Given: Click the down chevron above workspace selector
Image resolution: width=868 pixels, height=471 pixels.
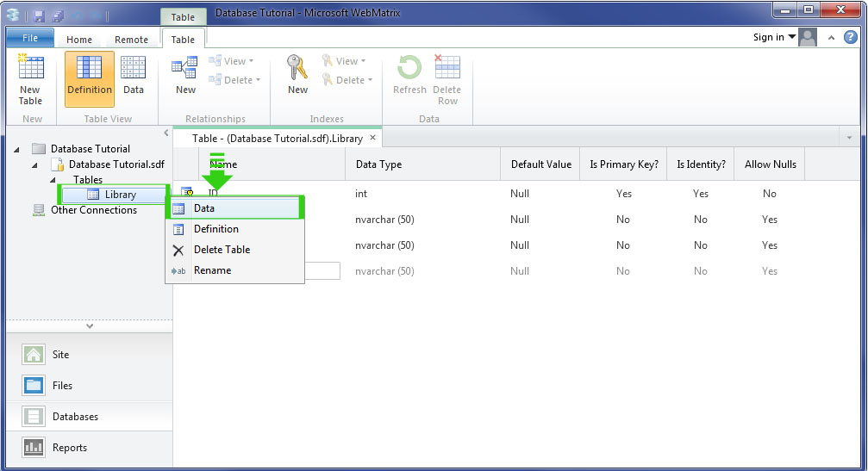Looking at the screenshot, I should 90,326.
